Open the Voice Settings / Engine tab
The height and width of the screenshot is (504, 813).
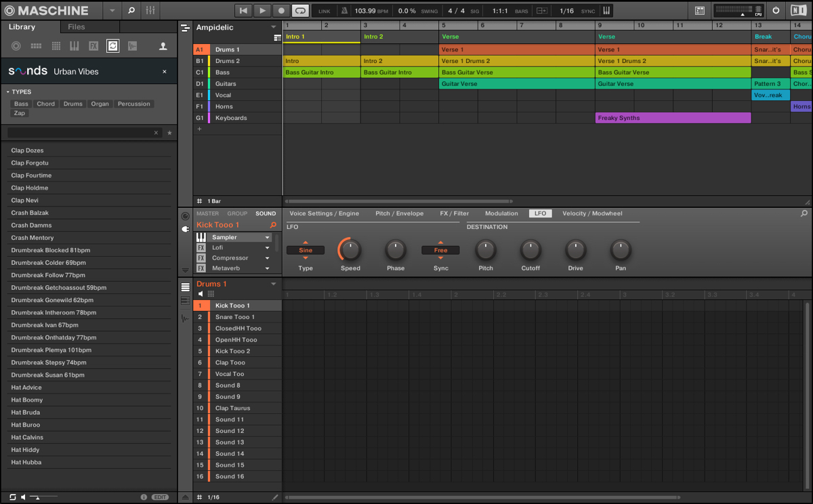pos(324,213)
